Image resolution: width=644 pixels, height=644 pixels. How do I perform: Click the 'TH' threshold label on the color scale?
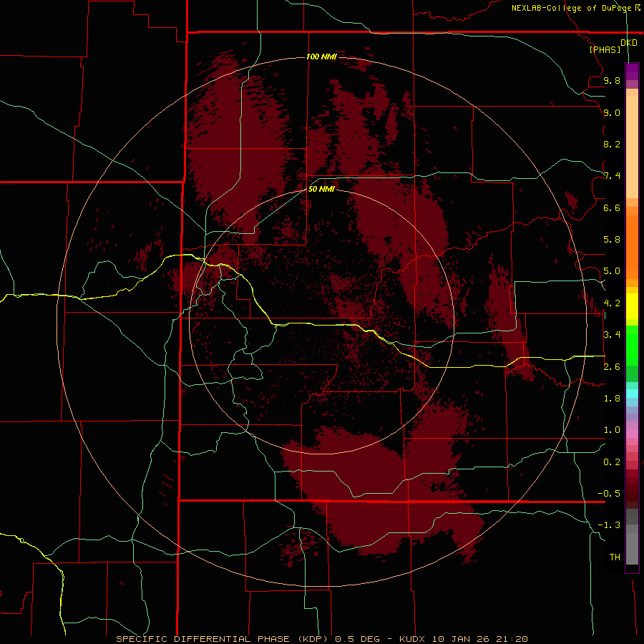[x=615, y=557]
